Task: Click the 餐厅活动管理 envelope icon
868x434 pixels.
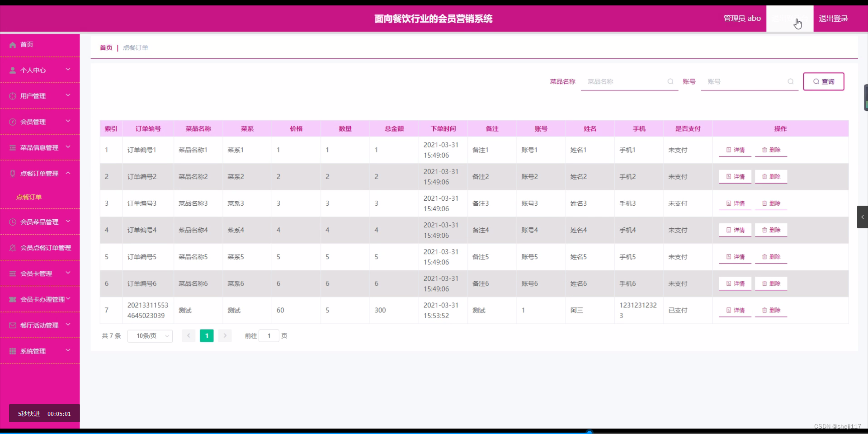Action: 12,325
